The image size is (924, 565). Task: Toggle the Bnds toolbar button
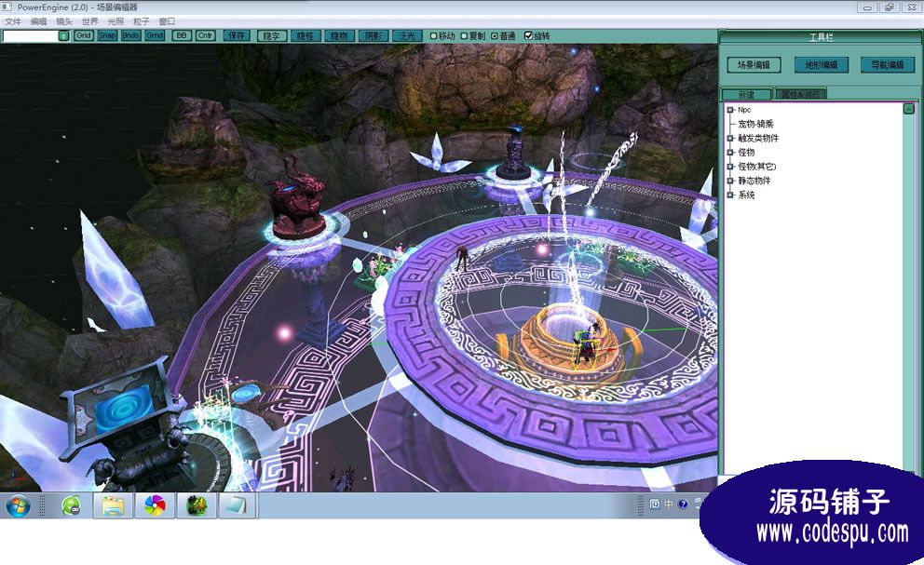coord(130,36)
